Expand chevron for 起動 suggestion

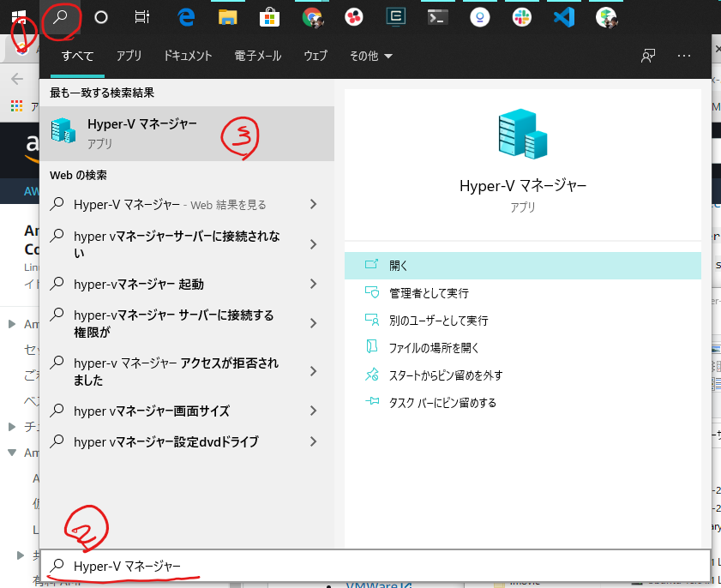pos(313,284)
